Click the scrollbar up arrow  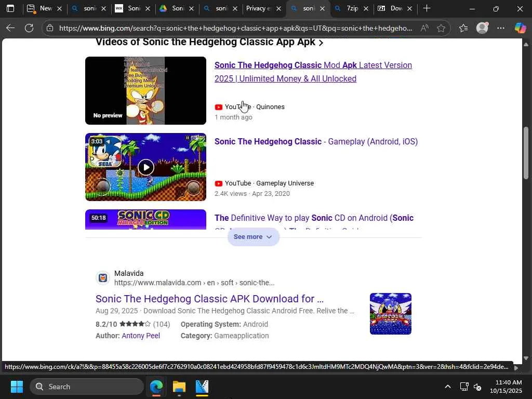tap(526, 45)
